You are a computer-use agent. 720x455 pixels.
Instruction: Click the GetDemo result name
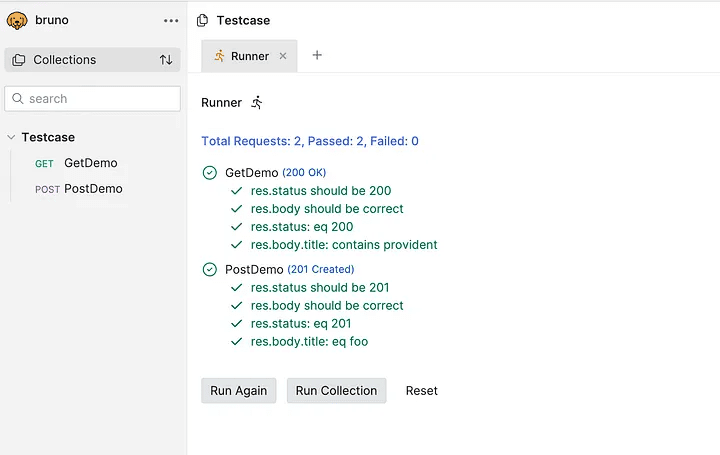click(x=252, y=173)
